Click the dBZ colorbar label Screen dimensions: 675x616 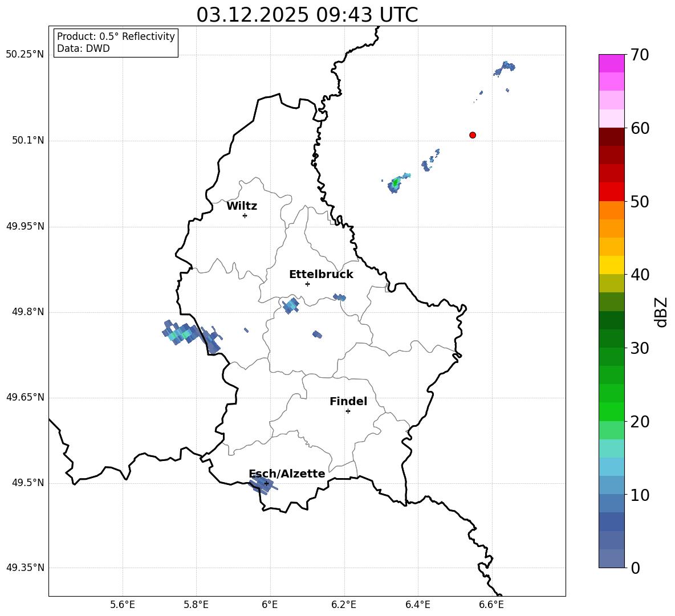pyautogui.click(x=661, y=312)
